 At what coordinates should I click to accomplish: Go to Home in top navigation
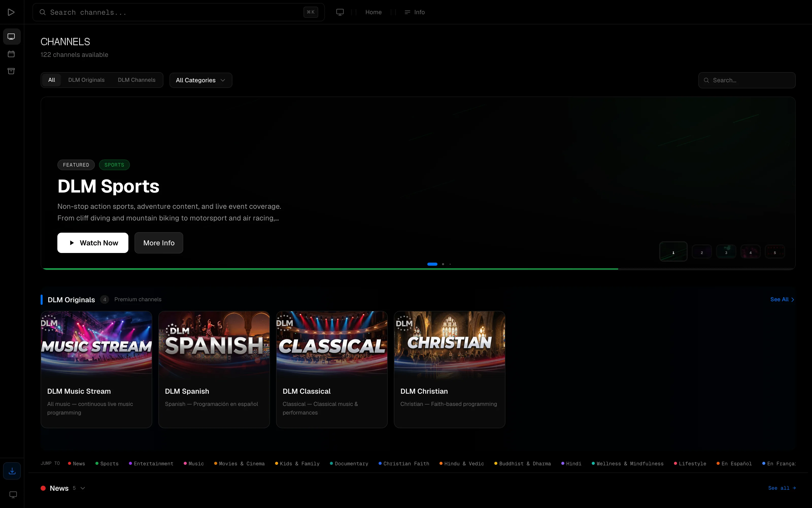click(x=374, y=12)
